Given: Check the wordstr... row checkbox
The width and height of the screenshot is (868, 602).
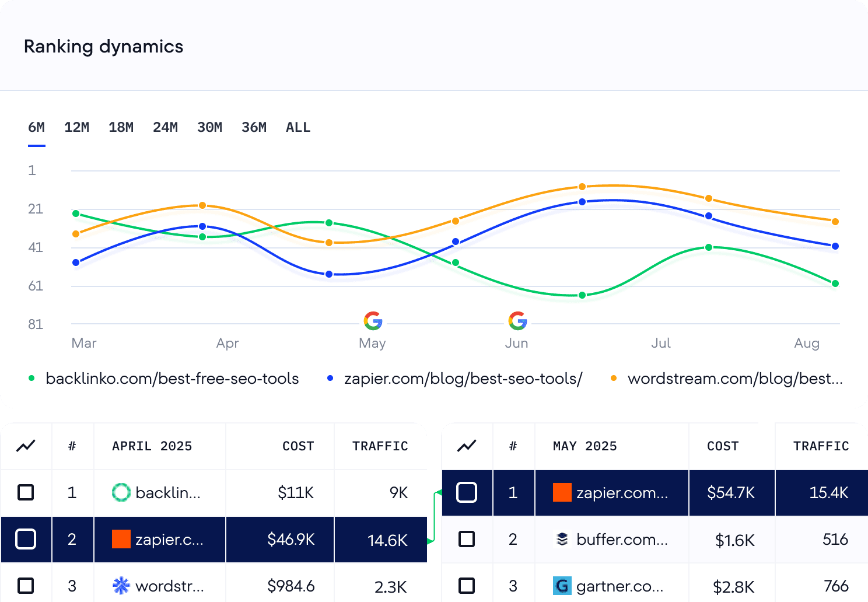Looking at the screenshot, I should [26, 585].
